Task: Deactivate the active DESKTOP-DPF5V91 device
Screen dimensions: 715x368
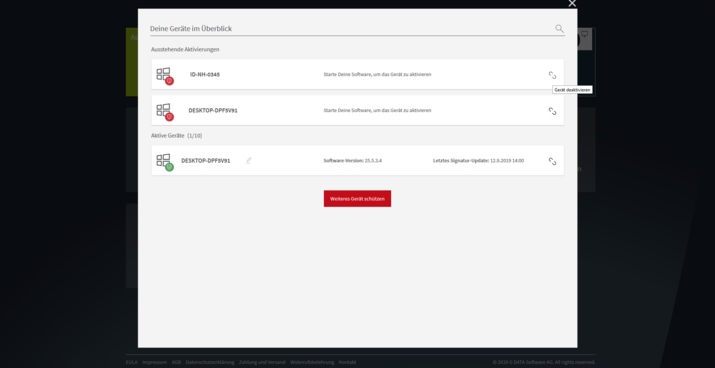Action: point(552,161)
